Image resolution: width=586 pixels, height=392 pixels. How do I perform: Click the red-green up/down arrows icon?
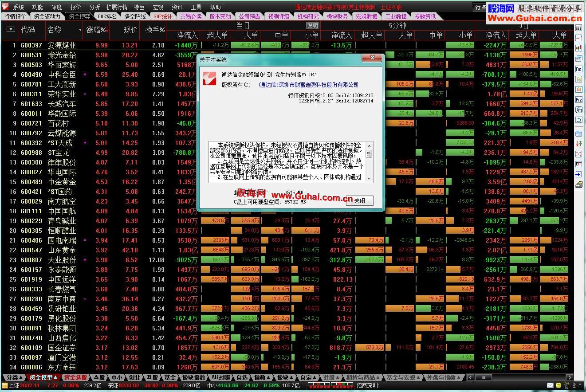(578, 144)
